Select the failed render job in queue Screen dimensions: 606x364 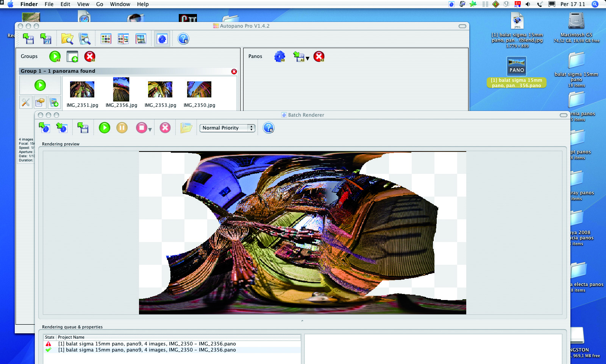click(147, 344)
